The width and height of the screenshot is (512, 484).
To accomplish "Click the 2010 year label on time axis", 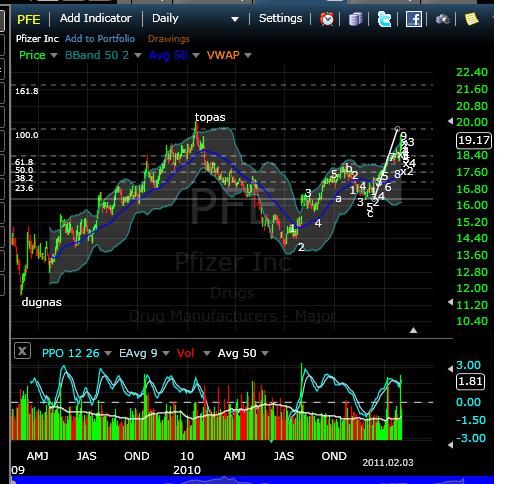I will 187,470.
